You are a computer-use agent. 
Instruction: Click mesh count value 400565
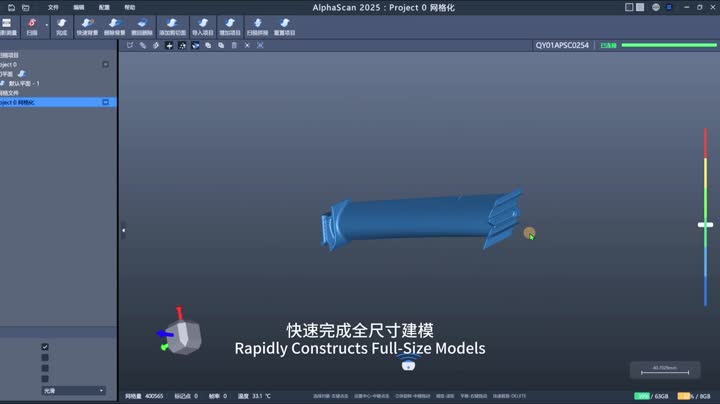(x=154, y=396)
